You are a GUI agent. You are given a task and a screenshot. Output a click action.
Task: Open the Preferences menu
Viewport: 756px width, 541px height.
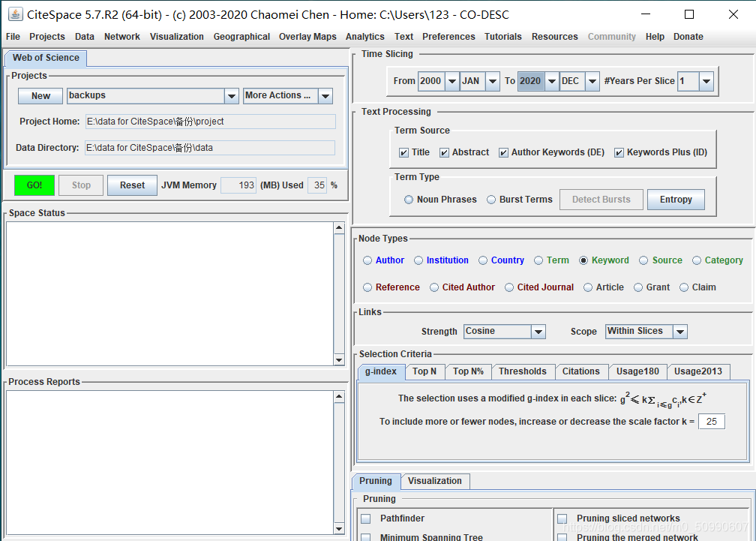click(x=448, y=37)
